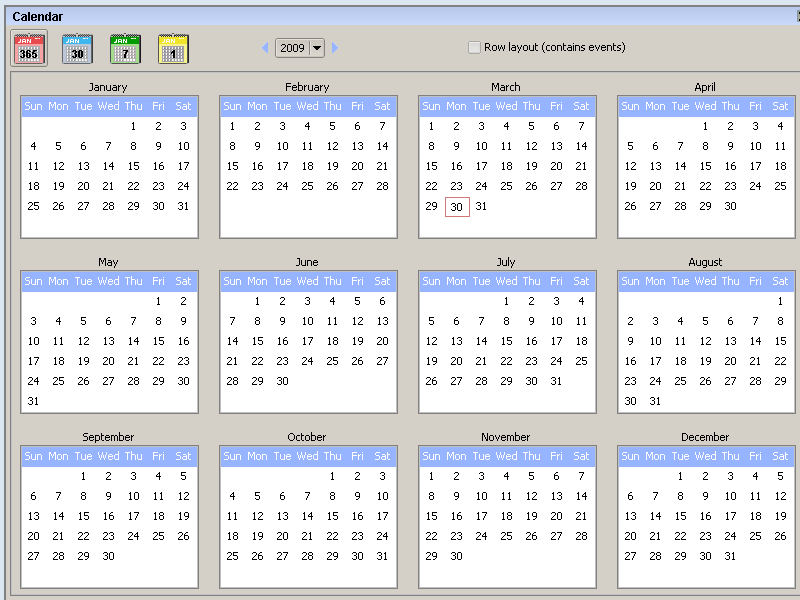The image size is (800, 600).
Task: Choose May 31 in the calendar
Action: tap(33, 401)
